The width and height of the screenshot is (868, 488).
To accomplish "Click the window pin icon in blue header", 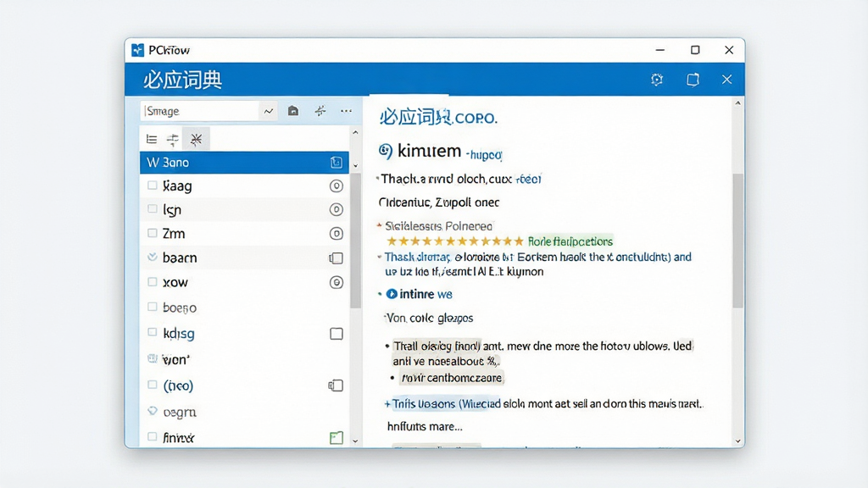I will tap(693, 79).
